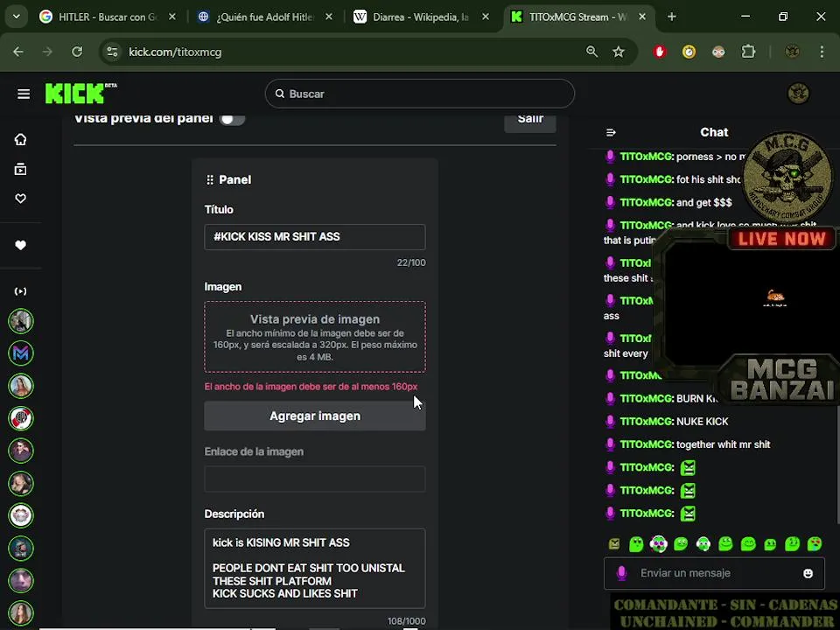View site information icon in address bar
This screenshot has width=840, height=630.
click(113, 52)
